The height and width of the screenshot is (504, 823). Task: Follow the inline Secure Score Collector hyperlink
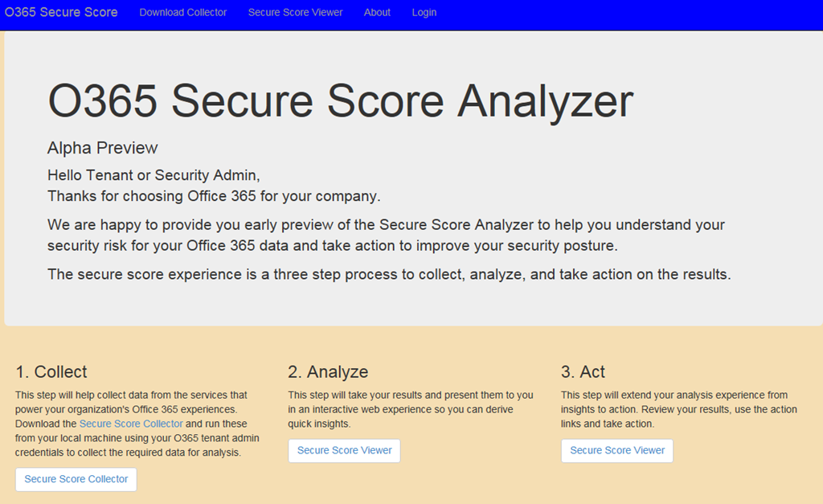[131, 424]
